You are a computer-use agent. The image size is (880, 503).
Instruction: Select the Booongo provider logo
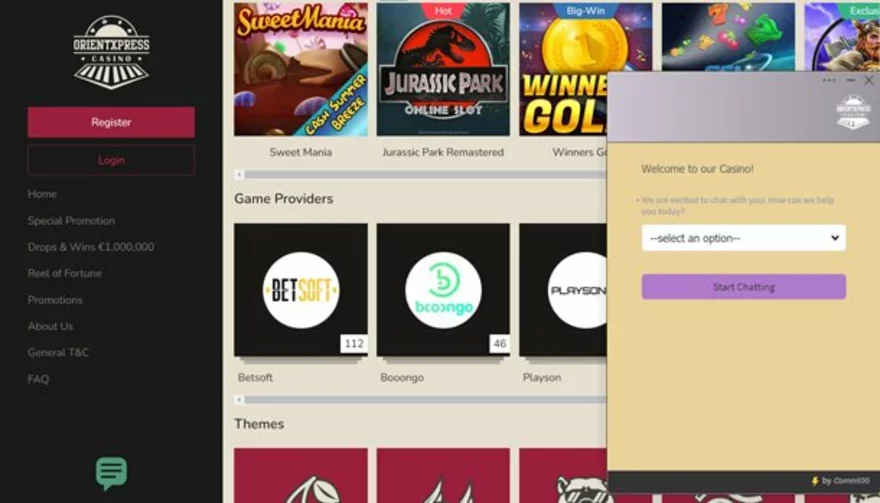(x=443, y=290)
